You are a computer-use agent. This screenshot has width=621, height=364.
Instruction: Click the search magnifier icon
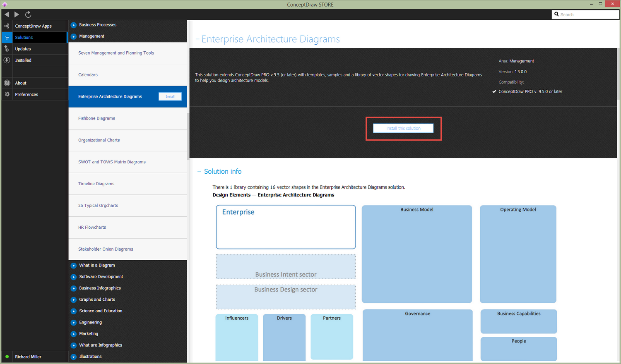[556, 14]
